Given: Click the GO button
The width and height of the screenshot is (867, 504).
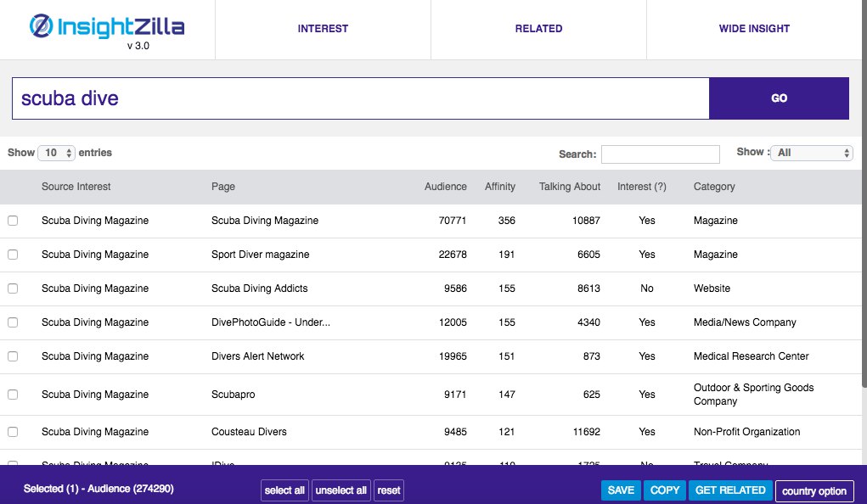Looking at the screenshot, I should tap(779, 98).
